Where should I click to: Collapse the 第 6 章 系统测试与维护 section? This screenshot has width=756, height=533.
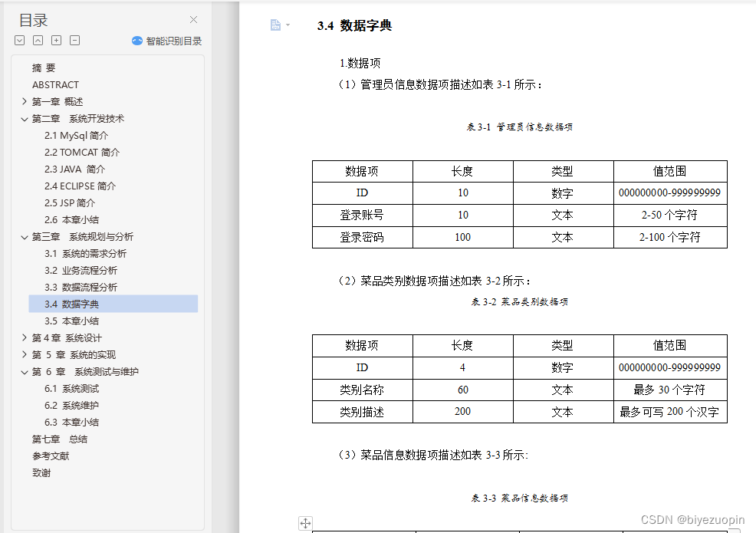pos(24,371)
